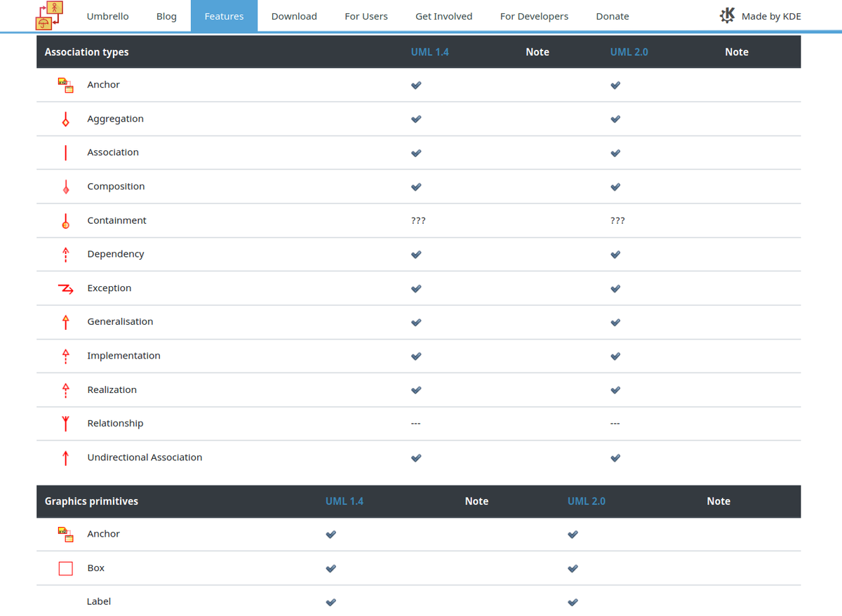Go to the For Developers page
Screen dimensions: 842x616
click(534, 16)
